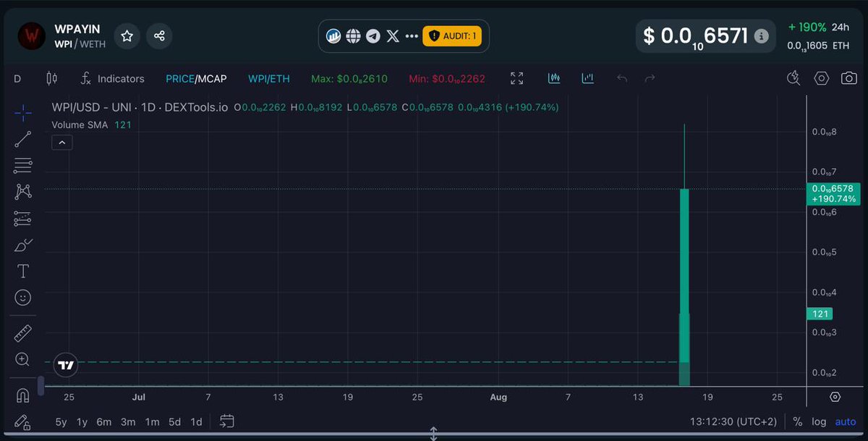Undo last chart action
868x441 pixels.
point(621,78)
